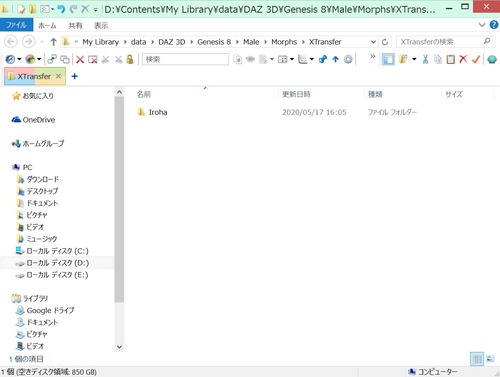
Task: Select Google ドライブ in navigation pane
Action: pyautogui.click(x=50, y=310)
